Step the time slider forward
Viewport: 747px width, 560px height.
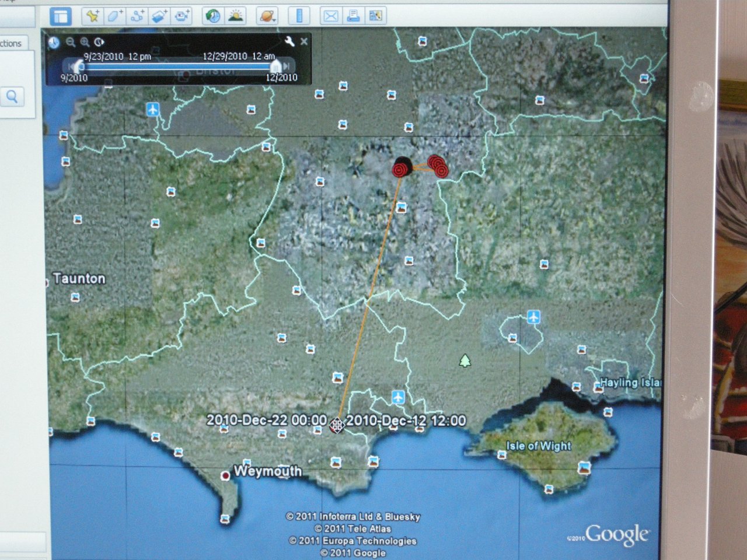click(x=287, y=66)
